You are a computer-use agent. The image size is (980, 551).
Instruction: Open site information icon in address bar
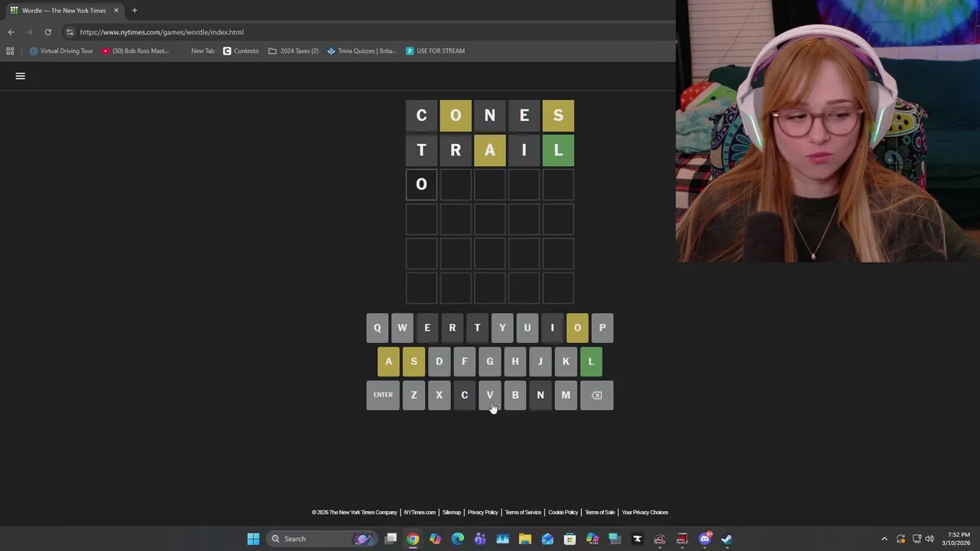pos(70,32)
